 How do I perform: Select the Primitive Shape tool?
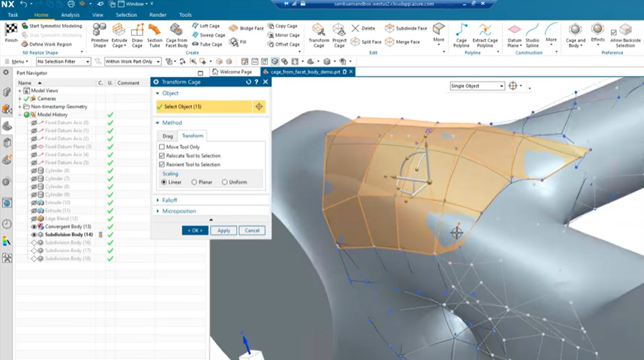[100, 35]
